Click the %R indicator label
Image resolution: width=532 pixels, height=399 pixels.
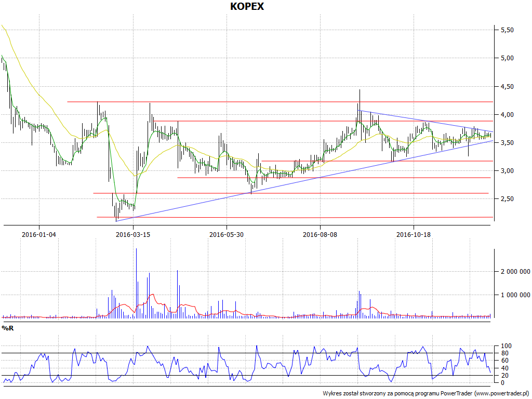(x=8, y=328)
